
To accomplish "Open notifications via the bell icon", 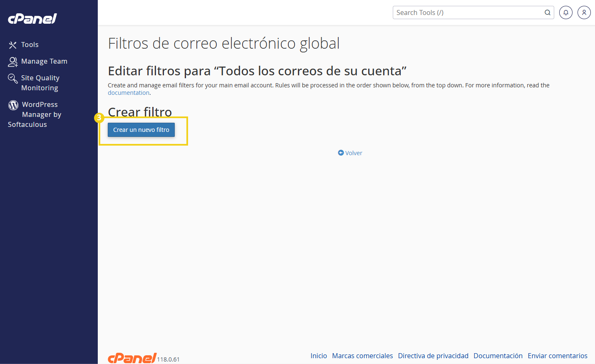I will click(x=565, y=12).
